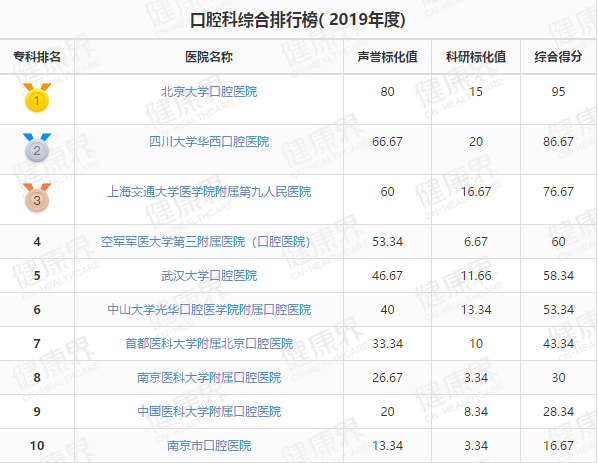Click the 专科排名 column header

[37, 57]
